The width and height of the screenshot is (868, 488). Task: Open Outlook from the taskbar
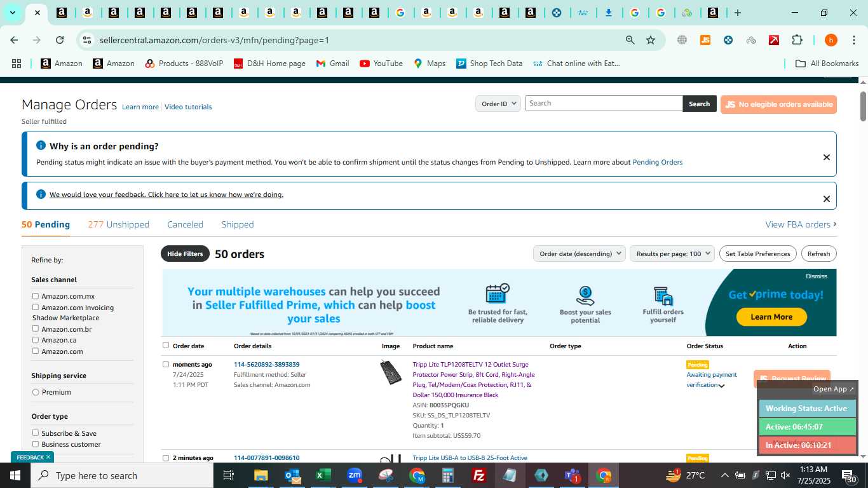pos(292,475)
